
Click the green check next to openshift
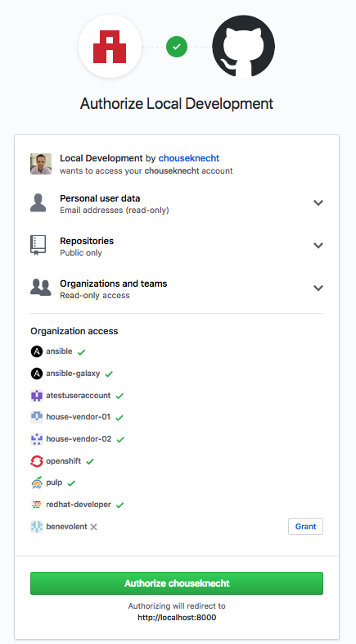tap(90, 461)
